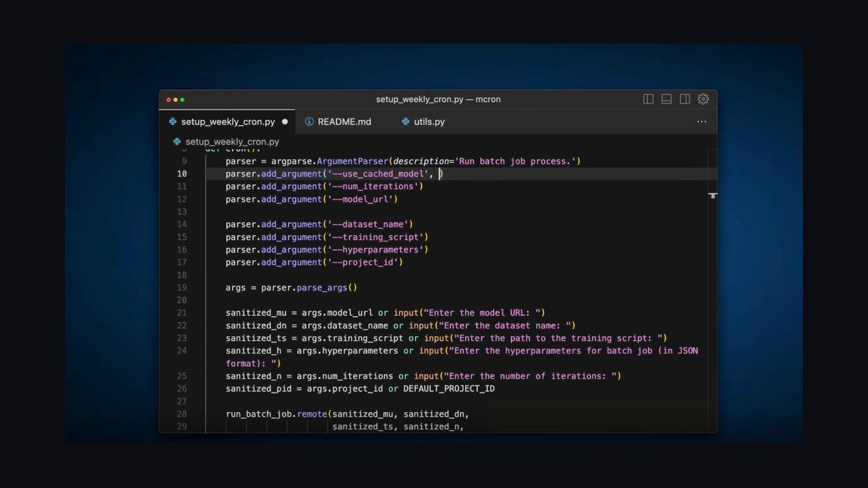Viewport: 868px width, 488px height.
Task: Click "Enter the model URL: " string
Action: click(x=484, y=313)
